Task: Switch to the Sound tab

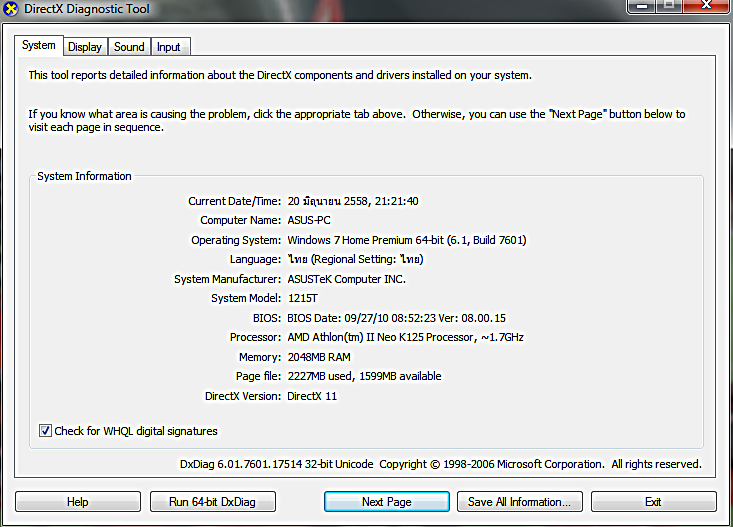Action: [129, 47]
